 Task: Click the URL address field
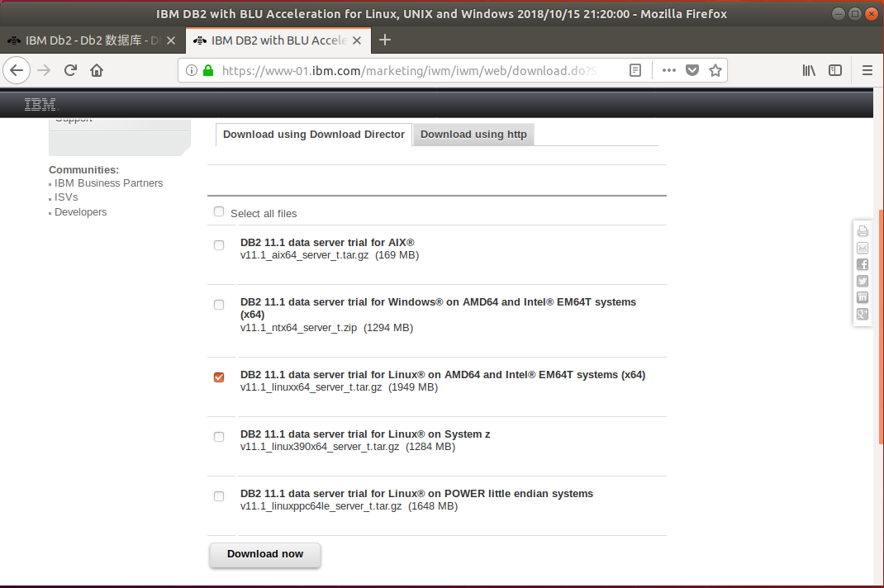tap(409, 70)
